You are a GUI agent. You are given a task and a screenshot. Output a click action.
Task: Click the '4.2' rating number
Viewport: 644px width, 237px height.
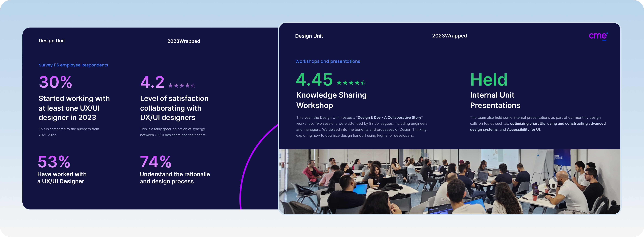click(x=152, y=82)
